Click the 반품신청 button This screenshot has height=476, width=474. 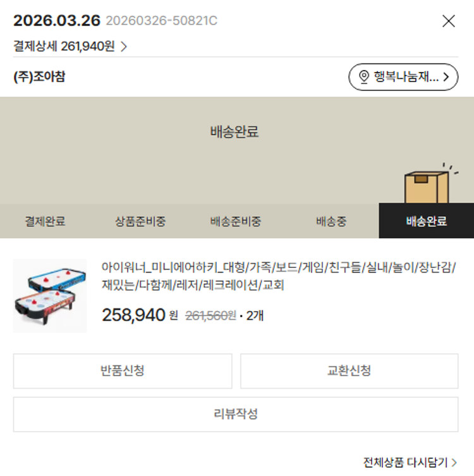coord(123,371)
